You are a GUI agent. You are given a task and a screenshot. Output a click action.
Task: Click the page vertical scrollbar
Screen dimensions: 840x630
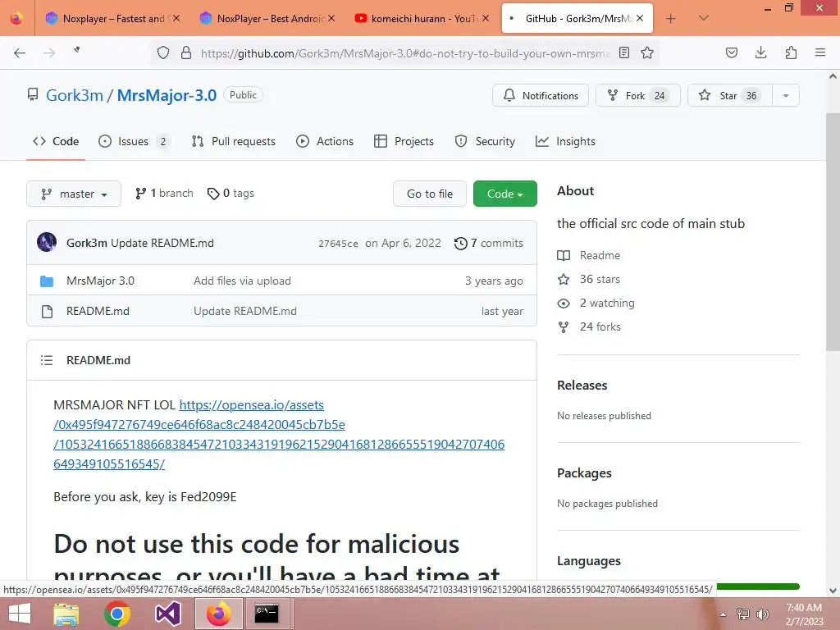click(833, 231)
